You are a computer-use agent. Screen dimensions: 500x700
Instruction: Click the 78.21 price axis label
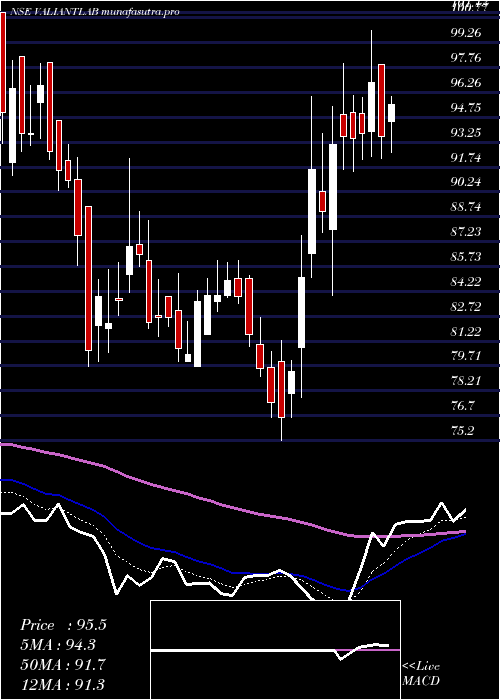click(x=466, y=381)
